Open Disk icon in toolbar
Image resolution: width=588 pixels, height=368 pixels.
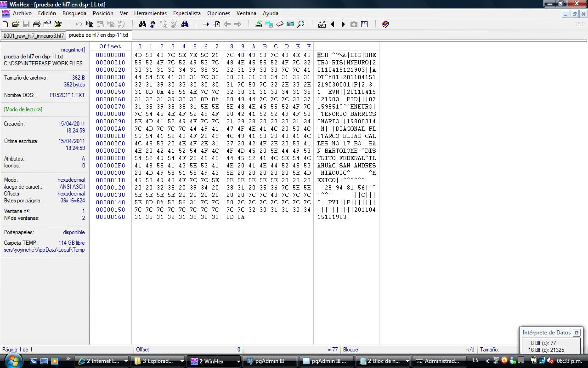[259, 24]
